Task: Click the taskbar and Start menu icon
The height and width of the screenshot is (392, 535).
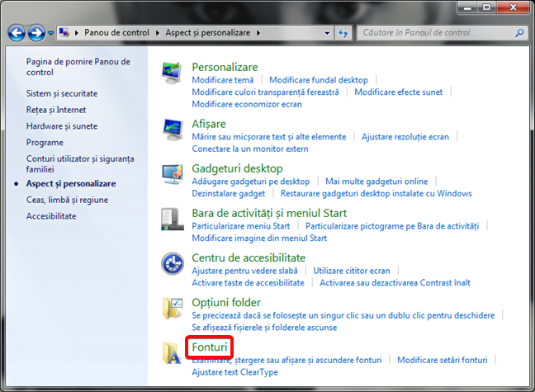Action: click(x=172, y=219)
